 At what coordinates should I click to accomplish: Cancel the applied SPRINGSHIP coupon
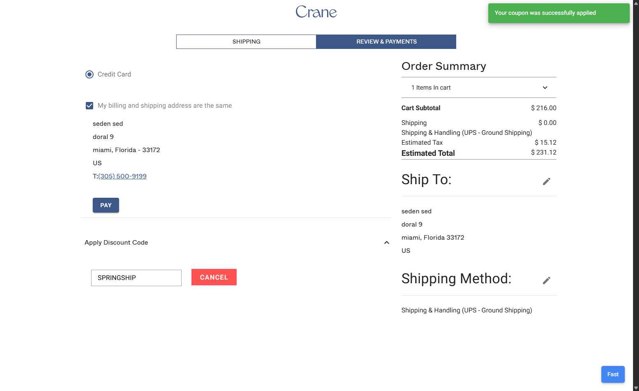pyautogui.click(x=214, y=277)
